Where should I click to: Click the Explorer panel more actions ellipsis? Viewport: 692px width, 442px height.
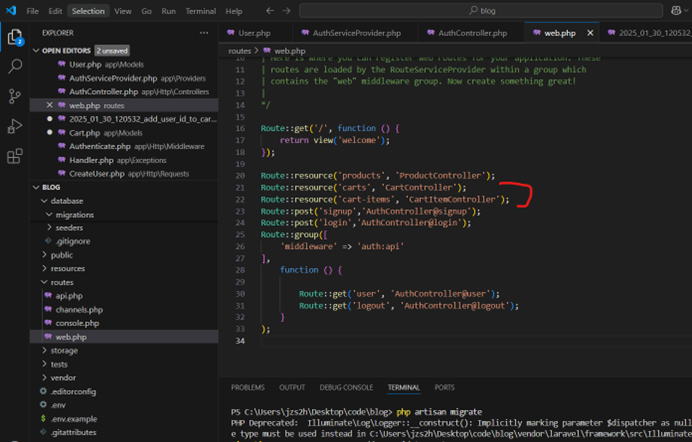coord(204,33)
